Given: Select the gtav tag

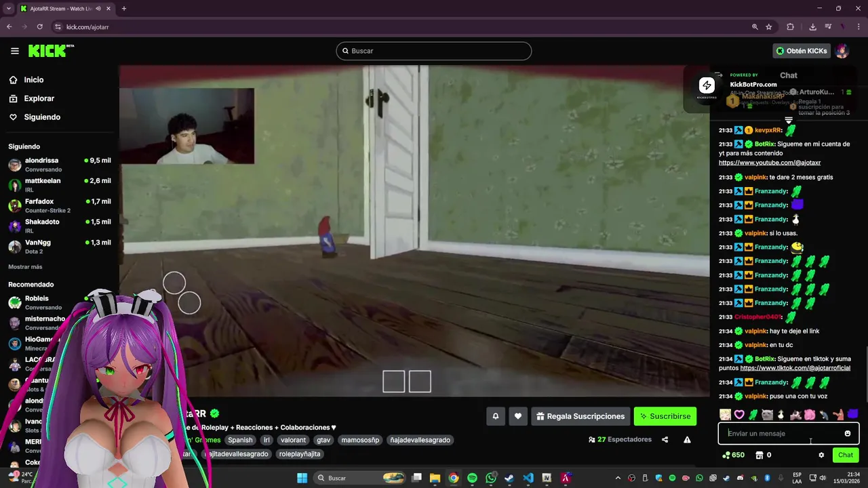Looking at the screenshot, I should tap(323, 440).
